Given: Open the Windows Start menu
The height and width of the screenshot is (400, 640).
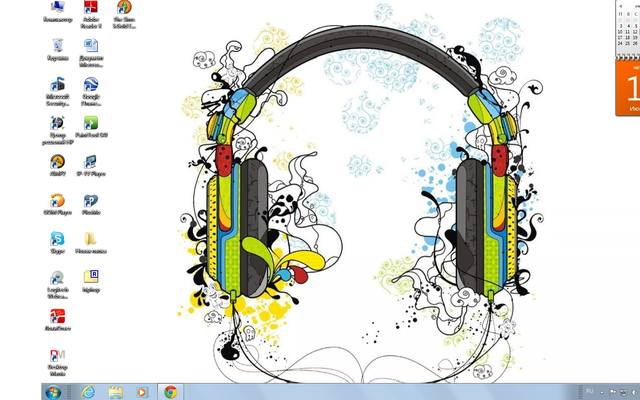Looking at the screenshot, I should point(52,391).
